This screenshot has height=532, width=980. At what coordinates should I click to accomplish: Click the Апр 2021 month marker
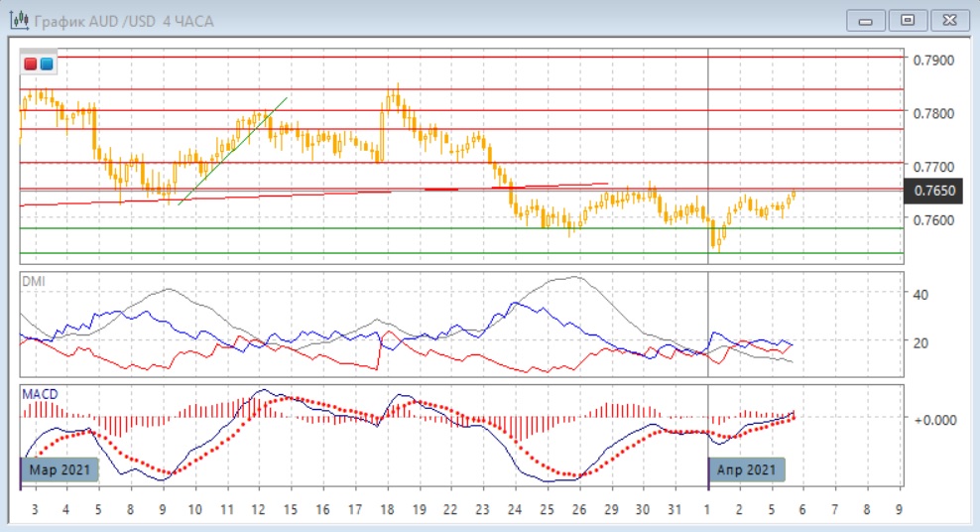[747, 469]
